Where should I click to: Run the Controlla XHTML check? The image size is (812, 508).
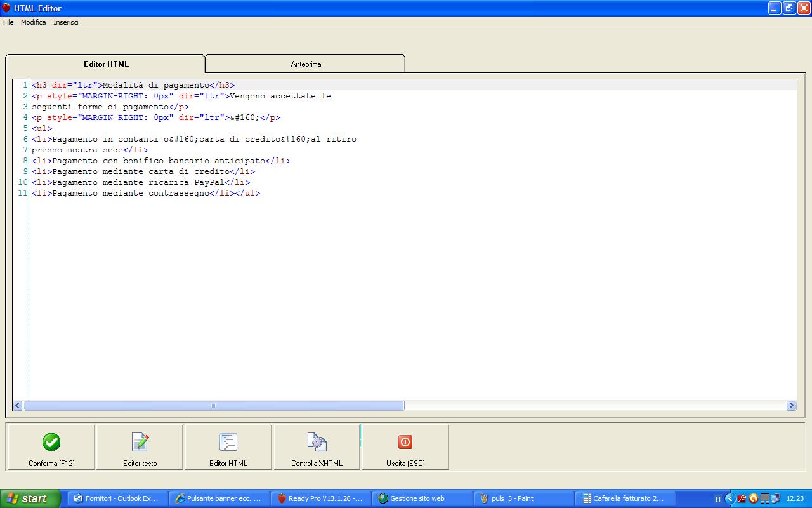tap(317, 447)
